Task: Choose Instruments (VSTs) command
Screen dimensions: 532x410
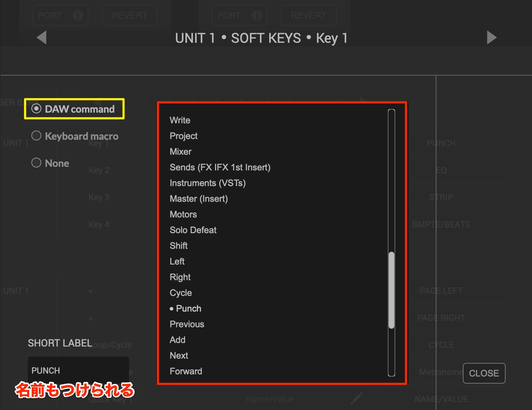Action: [x=208, y=183]
